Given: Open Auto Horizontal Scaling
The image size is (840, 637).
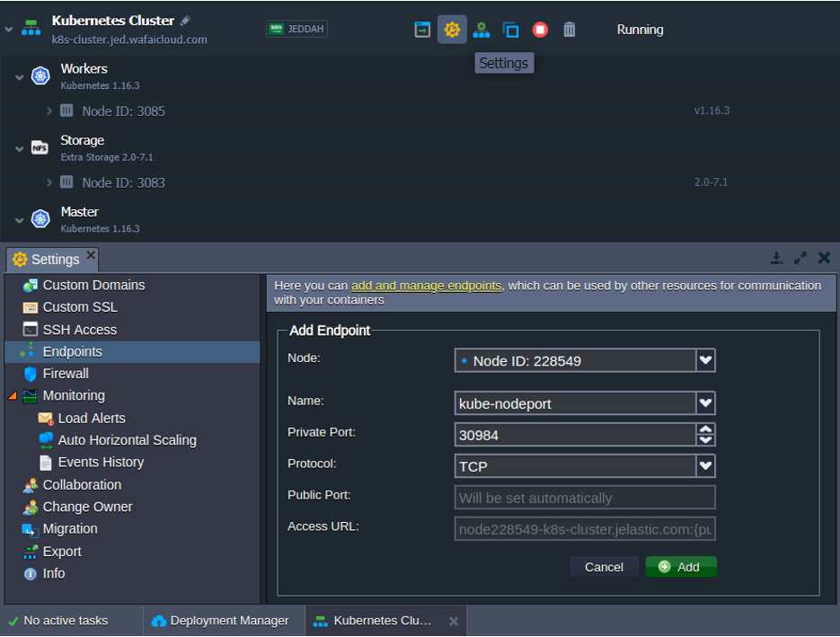Looking at the screenshot, I should pos(127,440).
